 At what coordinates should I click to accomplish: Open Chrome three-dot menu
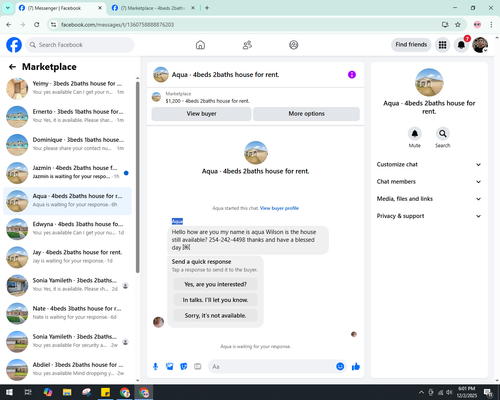(x=491, y=24)
